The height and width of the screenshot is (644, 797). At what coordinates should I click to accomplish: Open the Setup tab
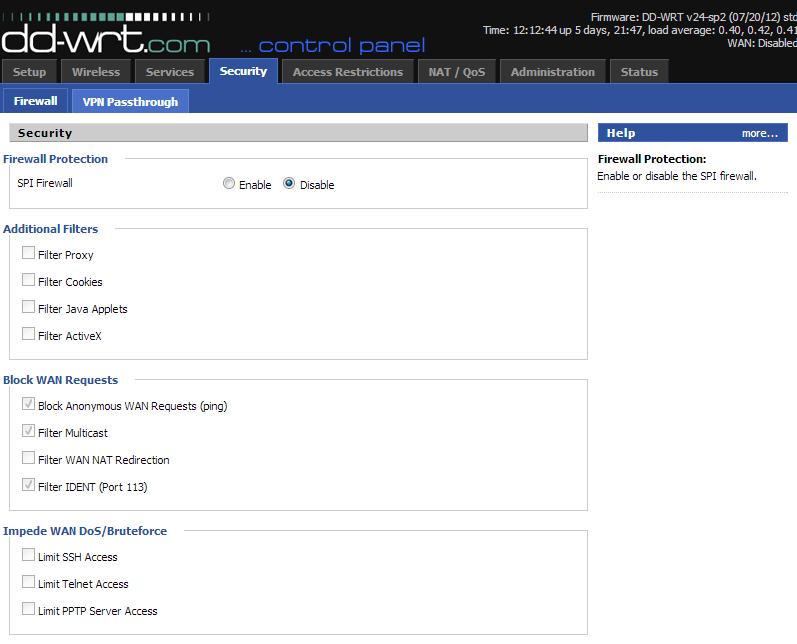(30, 72)
